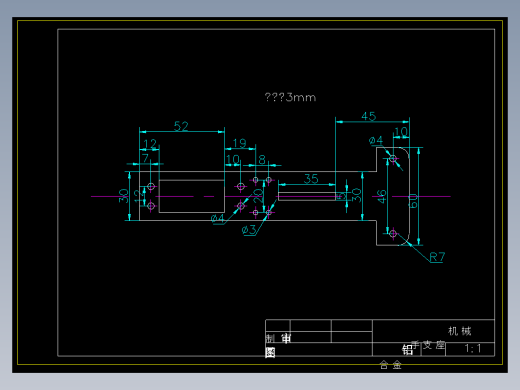Click the top-right ø4 hole callout

click(x=376, y=140)
